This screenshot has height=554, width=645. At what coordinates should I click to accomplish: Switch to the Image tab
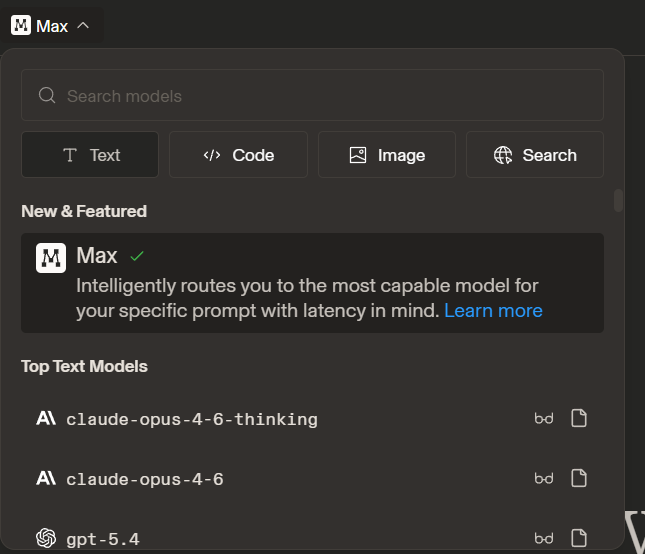point(387,155)
